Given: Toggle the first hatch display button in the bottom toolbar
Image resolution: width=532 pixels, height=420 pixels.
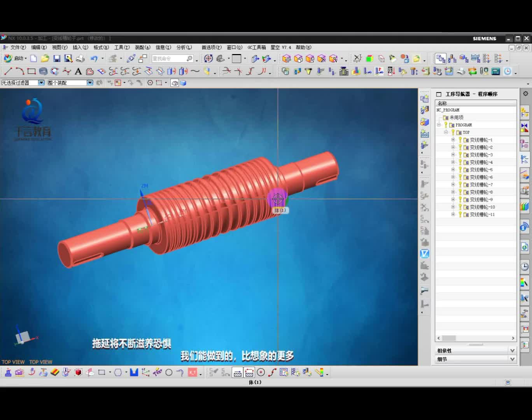Looking at the screenshot, I should (x=238, y=373).
